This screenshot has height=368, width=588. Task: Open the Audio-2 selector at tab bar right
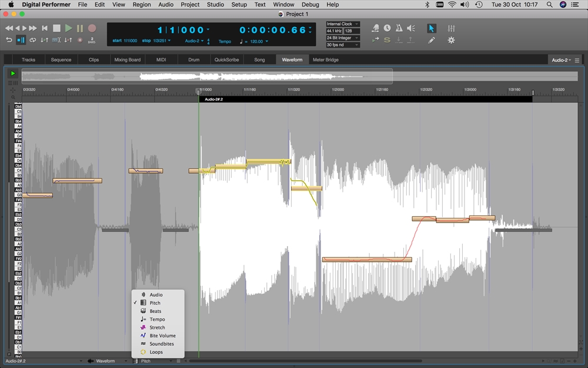pos(561,60)
